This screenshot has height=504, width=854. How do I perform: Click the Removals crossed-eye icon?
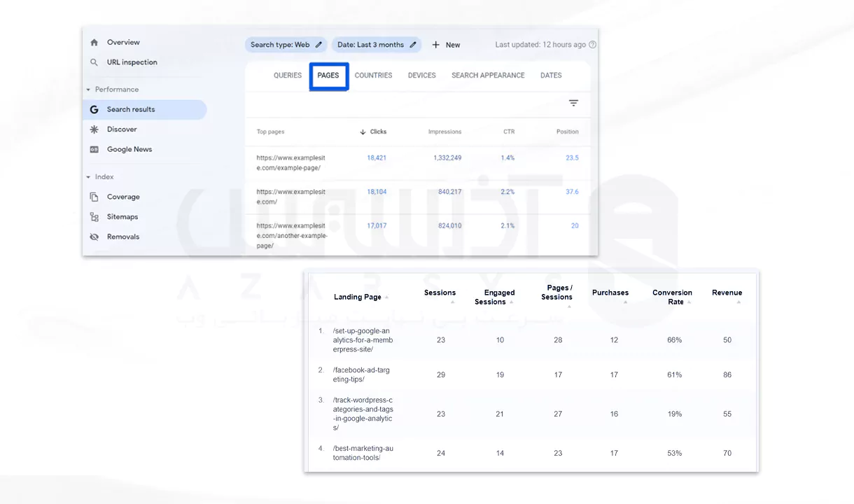click(94, 237)
